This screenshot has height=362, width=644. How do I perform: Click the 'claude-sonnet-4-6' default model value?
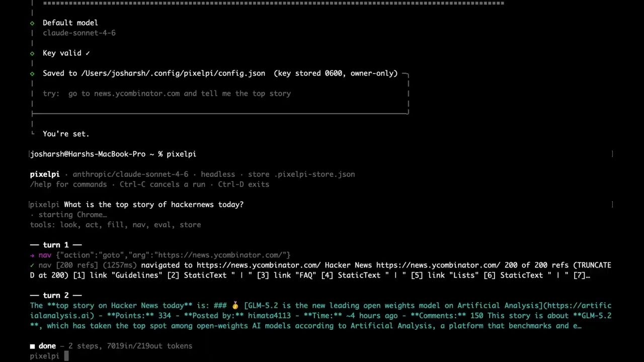[79, 33]
